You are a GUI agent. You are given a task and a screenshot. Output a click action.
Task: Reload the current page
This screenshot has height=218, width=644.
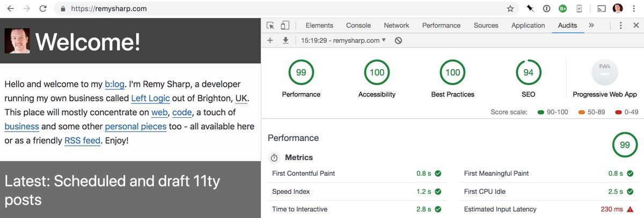(43, 9)
